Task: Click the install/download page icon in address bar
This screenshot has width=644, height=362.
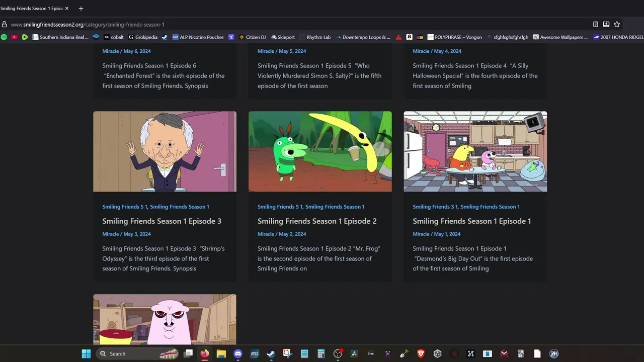Action: [x=606, y=24]
